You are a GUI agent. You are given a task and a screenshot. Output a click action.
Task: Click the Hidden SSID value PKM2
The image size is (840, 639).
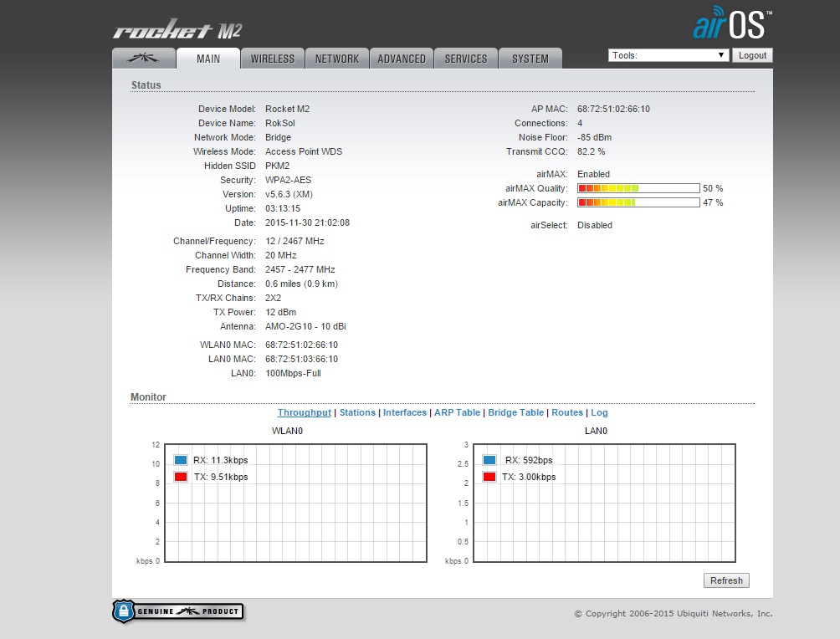click(x=277, y=166)
